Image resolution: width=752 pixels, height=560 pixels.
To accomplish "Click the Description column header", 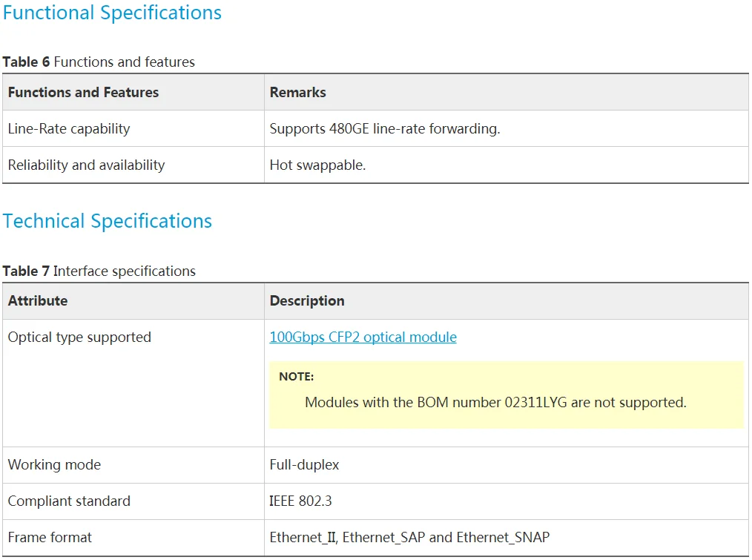I will pyautogui.click(x=507, y=301).
